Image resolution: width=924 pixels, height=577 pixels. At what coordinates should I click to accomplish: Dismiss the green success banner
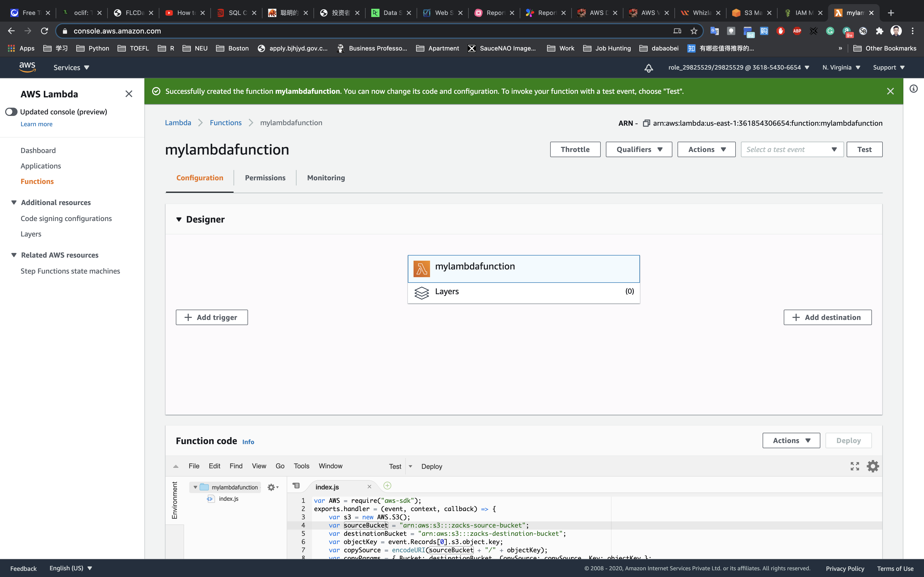coord(890,91)
